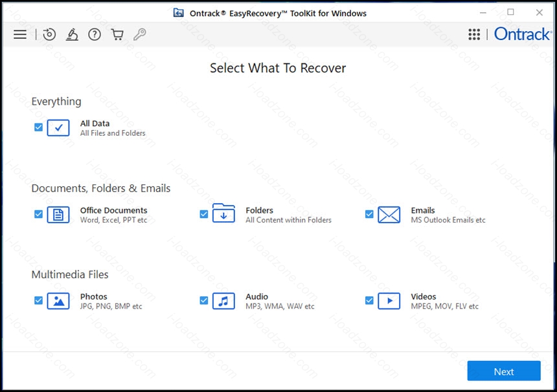Toggle the Folders checkbox

(204, 214)
